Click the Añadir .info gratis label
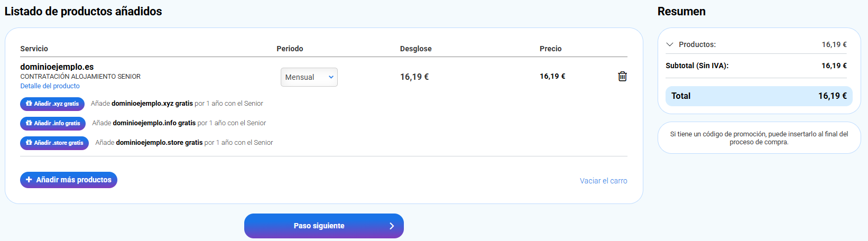Screen dimensions: 868x241 57,124
